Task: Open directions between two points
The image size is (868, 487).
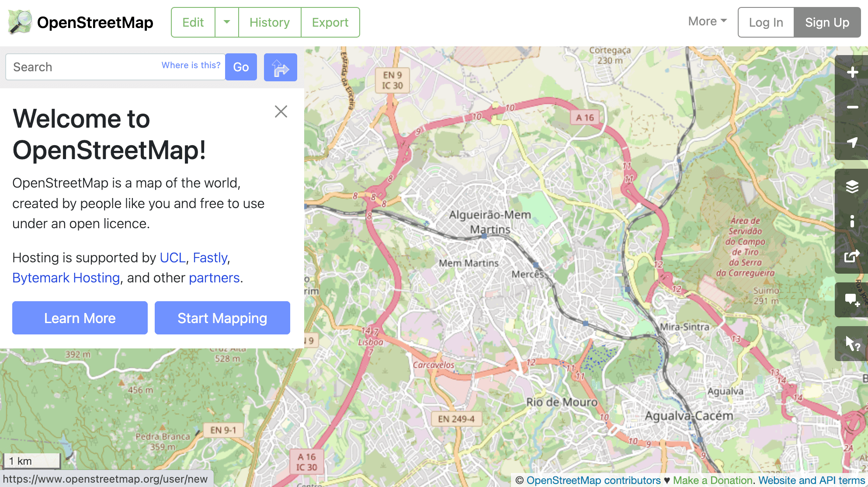Action: 281,67
